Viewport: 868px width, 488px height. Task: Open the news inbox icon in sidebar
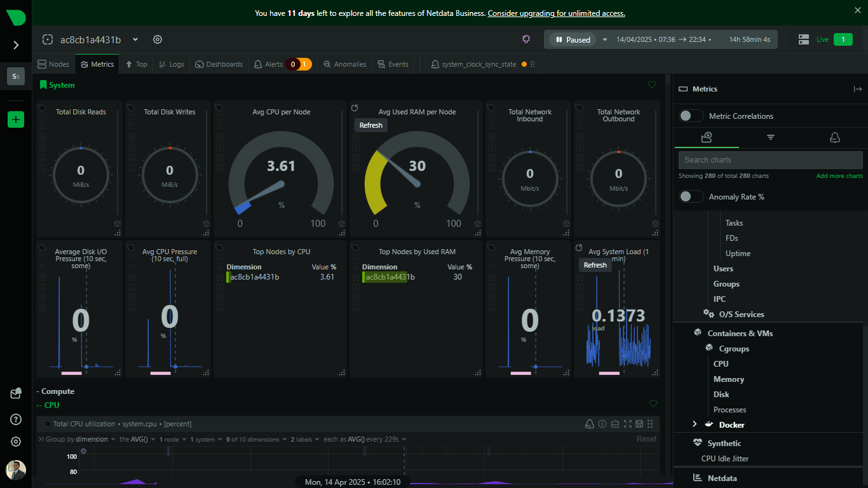[16, 394]
